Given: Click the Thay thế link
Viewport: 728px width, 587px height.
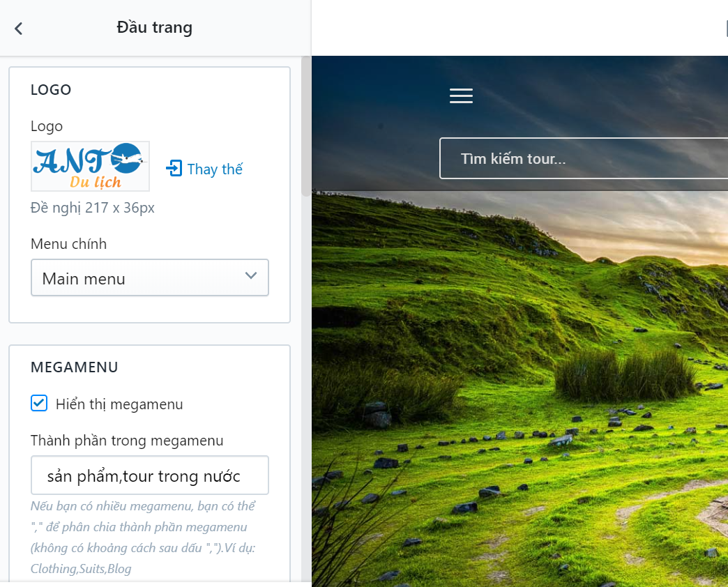Looking at the screenshot, I should (x=215, y=169).
